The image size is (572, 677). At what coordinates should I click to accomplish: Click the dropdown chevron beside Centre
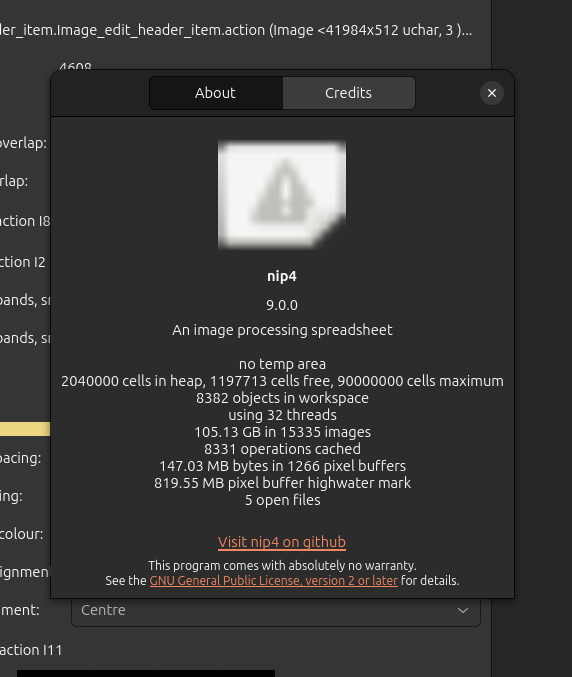click(x=463, y=611)
